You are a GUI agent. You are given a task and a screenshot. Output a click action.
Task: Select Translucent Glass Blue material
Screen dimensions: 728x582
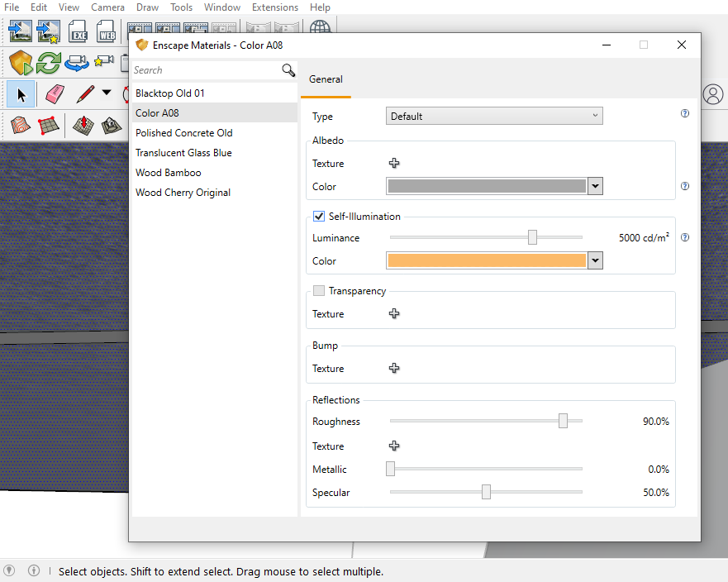(215, 153)
